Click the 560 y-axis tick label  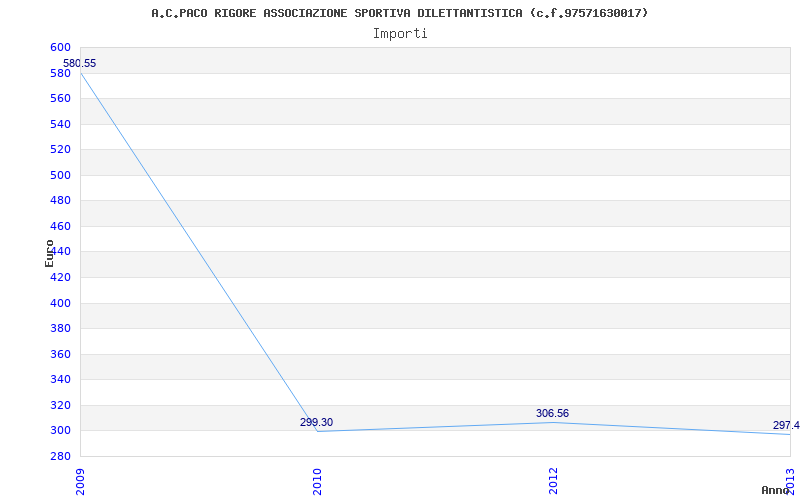click(x=60, y=98)
